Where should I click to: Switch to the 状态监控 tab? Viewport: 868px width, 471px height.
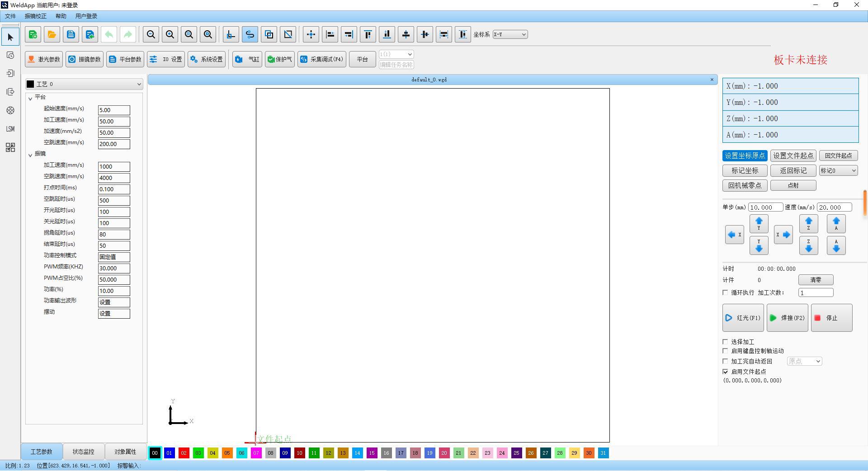84,452
